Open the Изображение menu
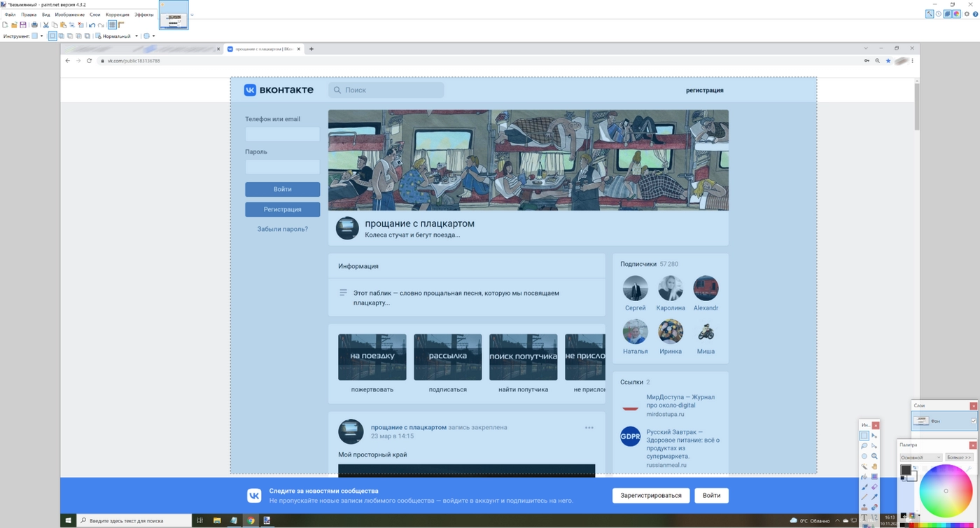This screenshot has height=528, width=980. (70, 14)
